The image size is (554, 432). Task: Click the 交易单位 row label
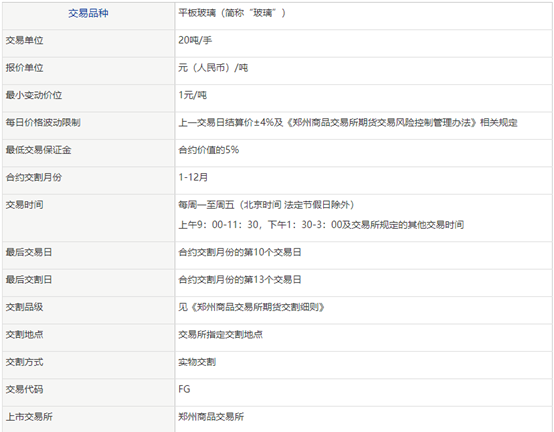click(x=24, y=40)
